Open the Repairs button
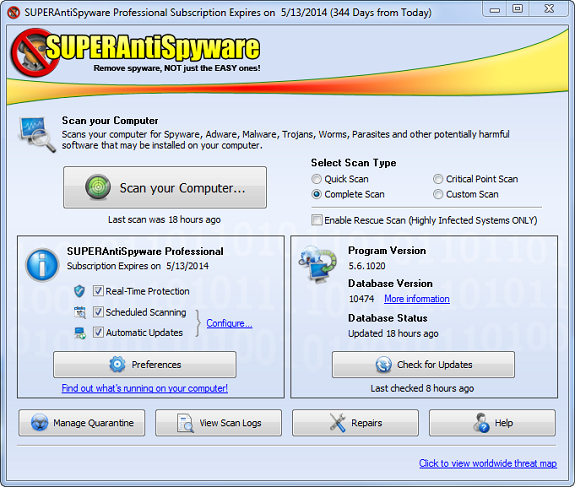Screen dimensions: 575x487 (355, 423)
